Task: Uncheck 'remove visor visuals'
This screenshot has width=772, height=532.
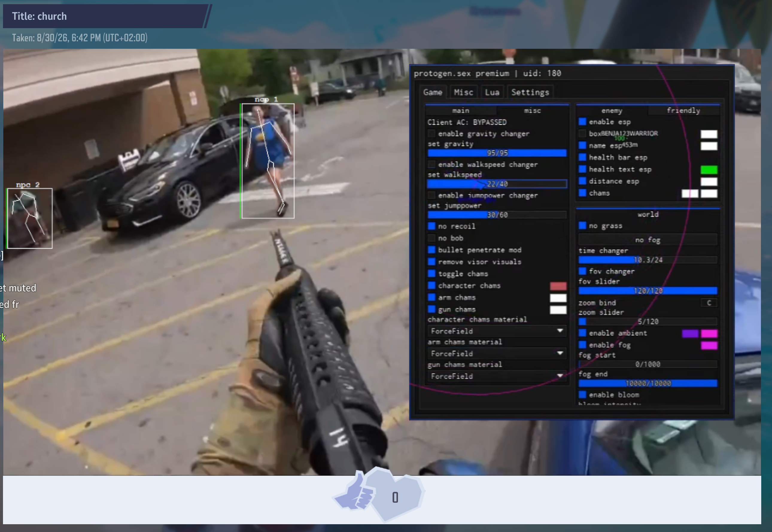Action: tap(432, 262)
